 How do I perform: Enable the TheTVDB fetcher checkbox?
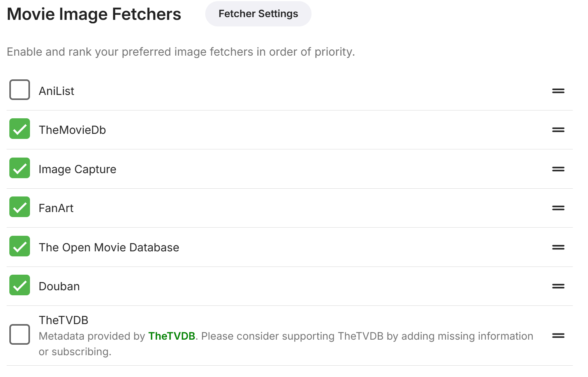19,334
